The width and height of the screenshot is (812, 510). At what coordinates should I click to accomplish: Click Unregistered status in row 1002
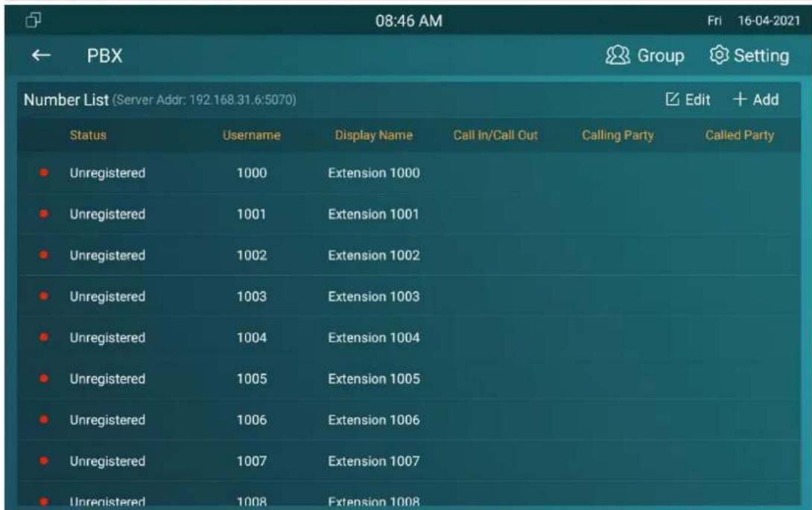[x=108, y=256]
